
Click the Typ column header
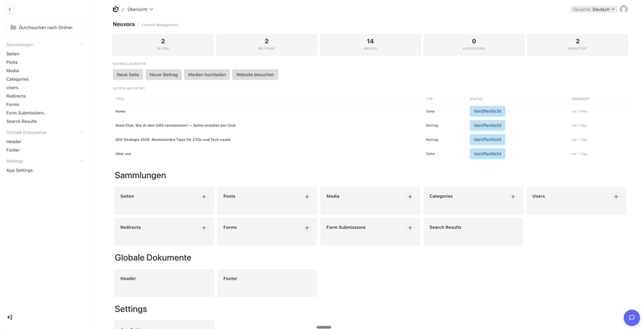429,99
